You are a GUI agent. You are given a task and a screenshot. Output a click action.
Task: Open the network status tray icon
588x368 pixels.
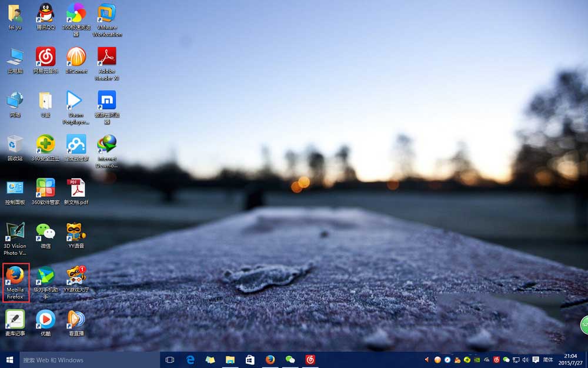[x=516, y=360]
